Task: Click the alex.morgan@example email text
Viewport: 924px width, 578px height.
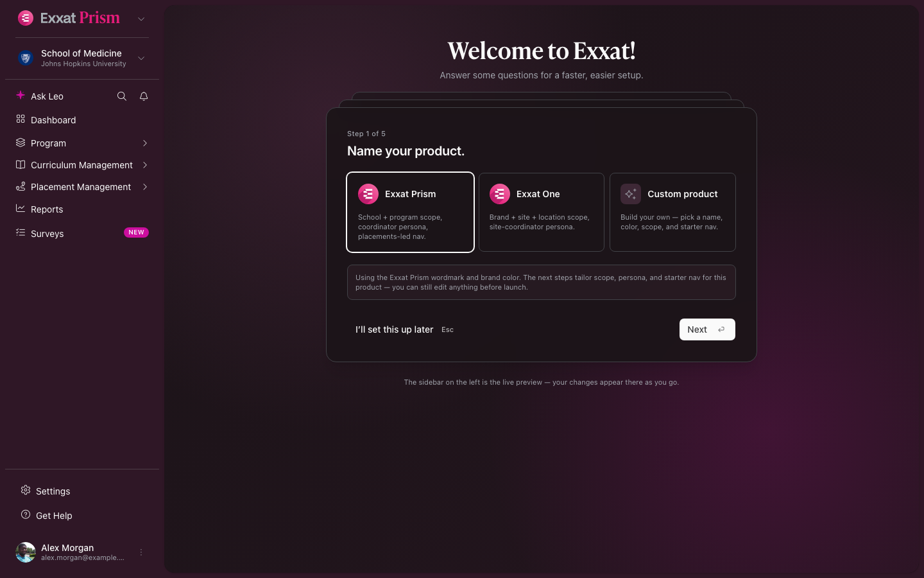Action: [x=83, y=557]
